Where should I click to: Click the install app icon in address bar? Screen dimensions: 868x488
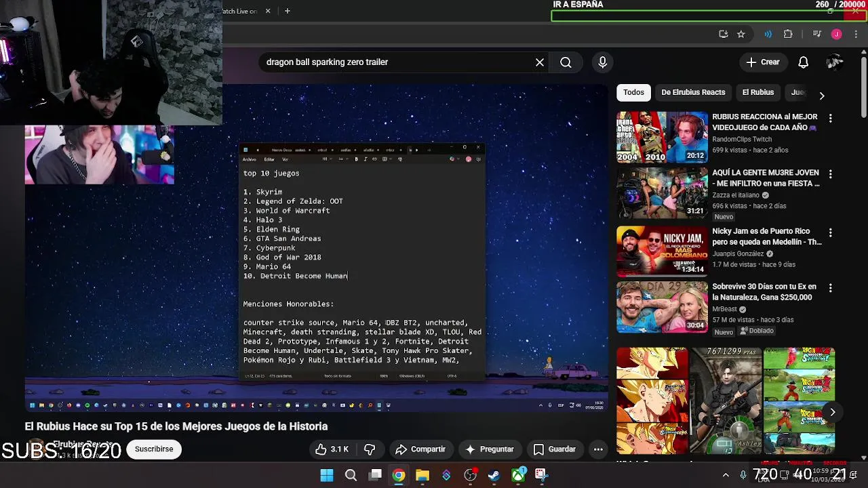click(x=724, y=34)
